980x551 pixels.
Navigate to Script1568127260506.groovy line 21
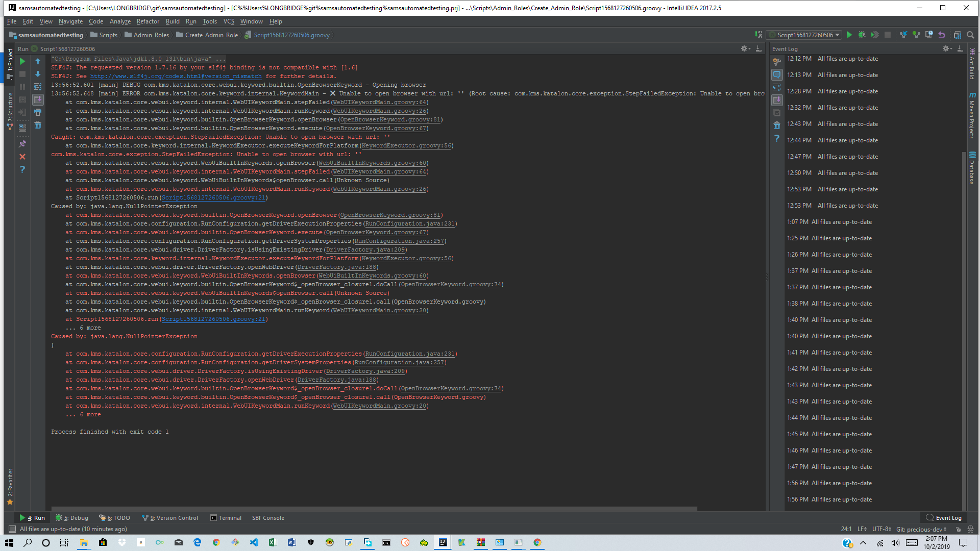point(213,198)
